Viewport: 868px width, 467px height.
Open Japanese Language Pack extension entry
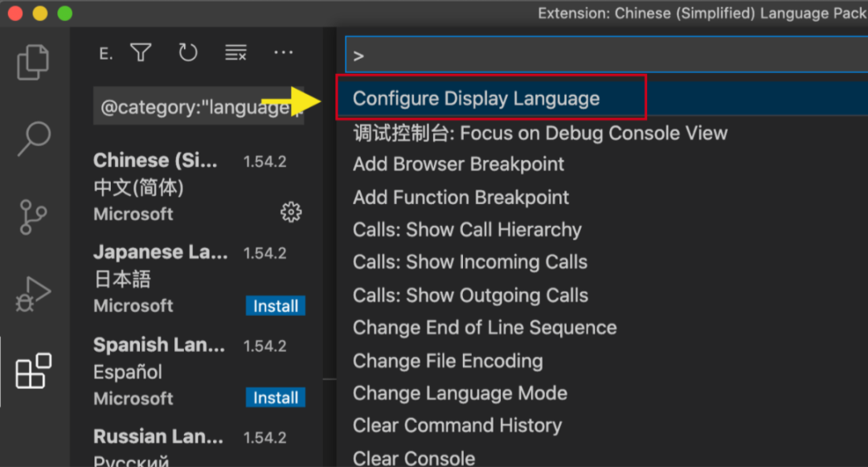(x=197, y=279)
